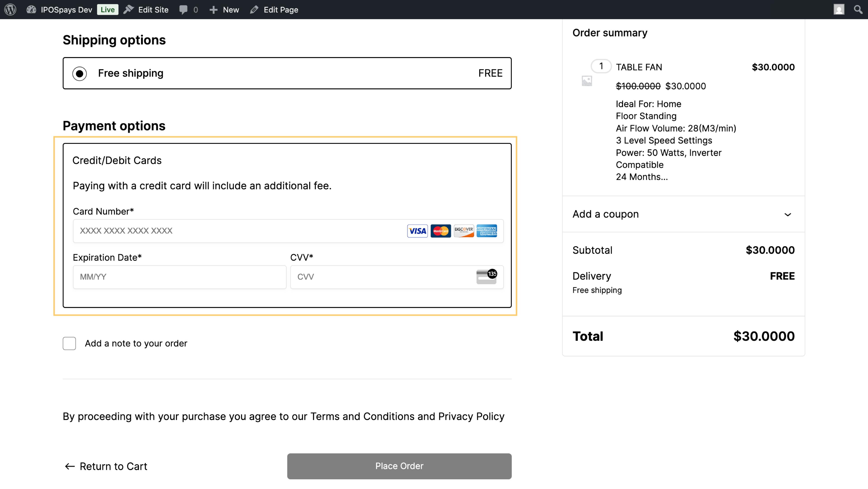Click the WordPress logo in the admin bar
Screen dimensions: 868x489
[10, 9]
